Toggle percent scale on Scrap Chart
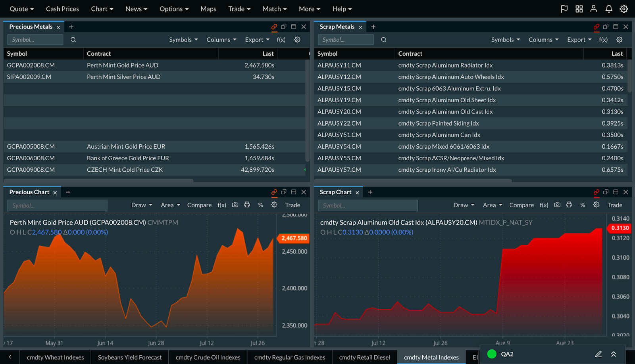Screen dimensions: 635x364 (583, 205)
